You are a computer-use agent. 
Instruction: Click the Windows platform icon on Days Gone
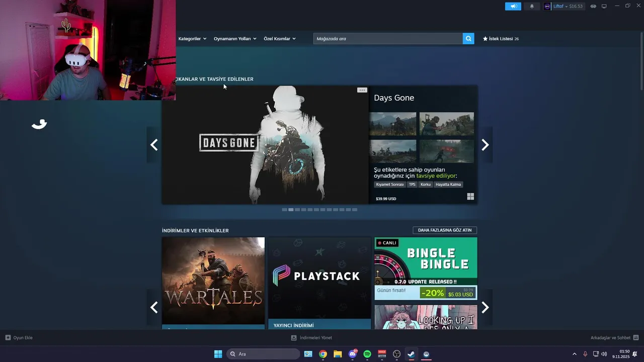tap(470, 197)
